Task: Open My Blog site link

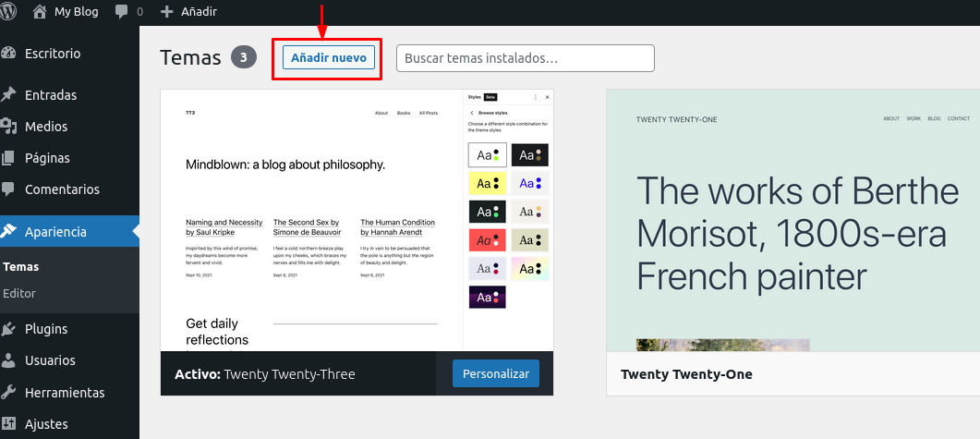Action: [x=77, y=11]
